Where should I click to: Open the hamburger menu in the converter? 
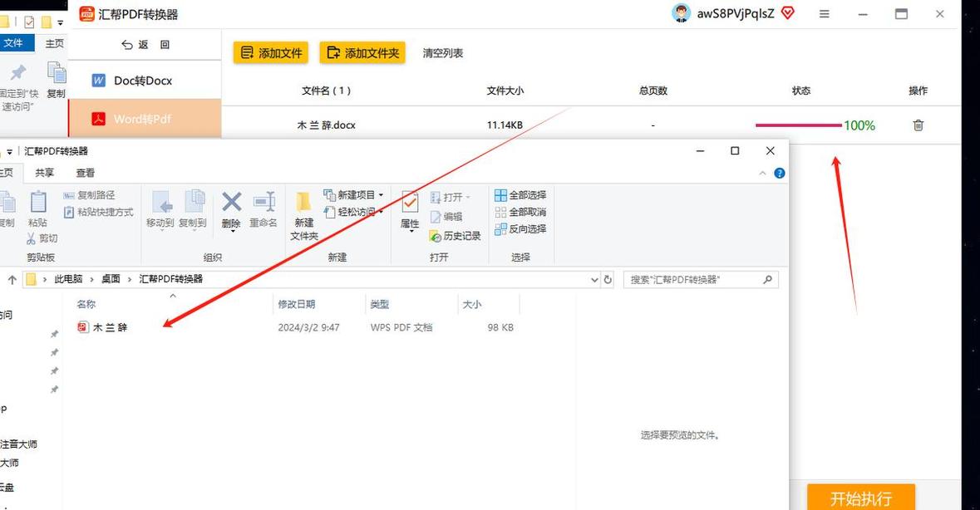(825, 14)
